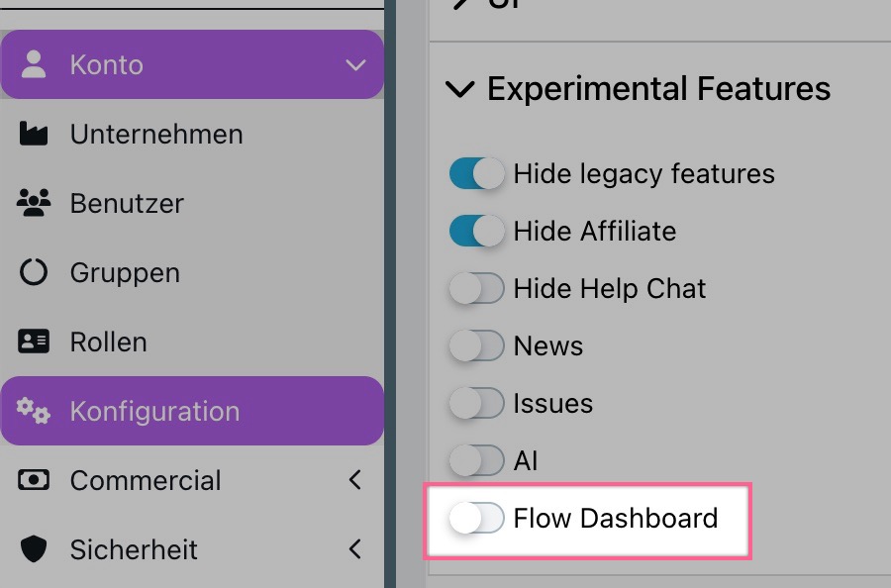Disable the Hide legacy features toggle
891x588 pixels.
(476, 173)
